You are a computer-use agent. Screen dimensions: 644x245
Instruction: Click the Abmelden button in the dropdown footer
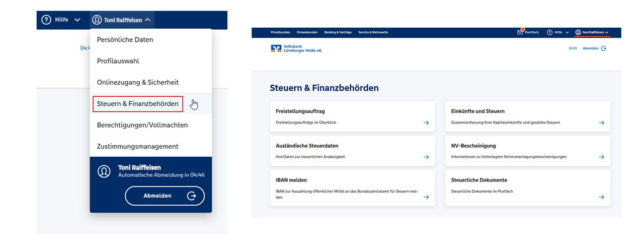click(165, 196)
